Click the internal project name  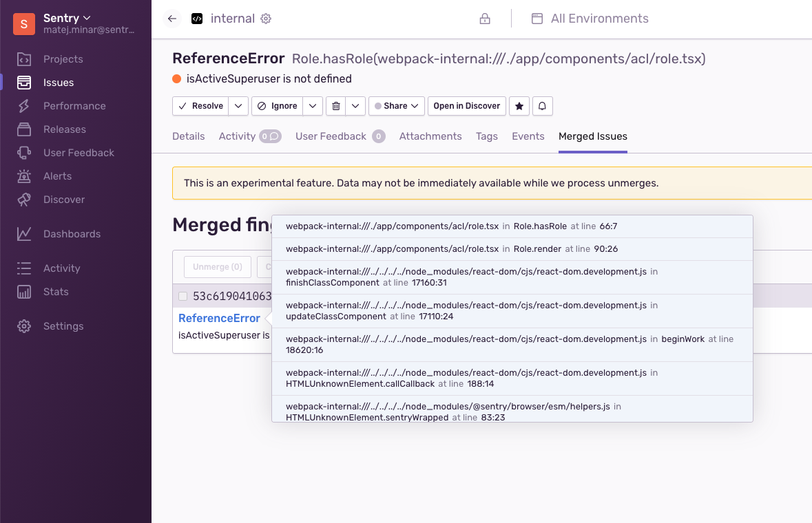(233, 19)
